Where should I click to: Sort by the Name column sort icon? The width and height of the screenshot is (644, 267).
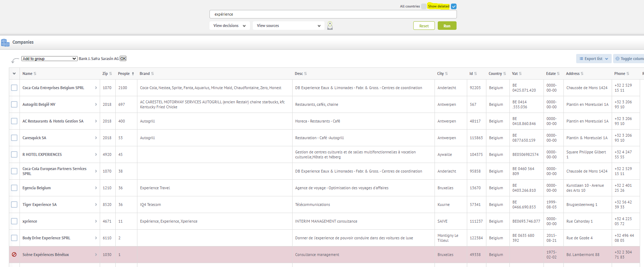pyautogui.click(x=35, y=73)
